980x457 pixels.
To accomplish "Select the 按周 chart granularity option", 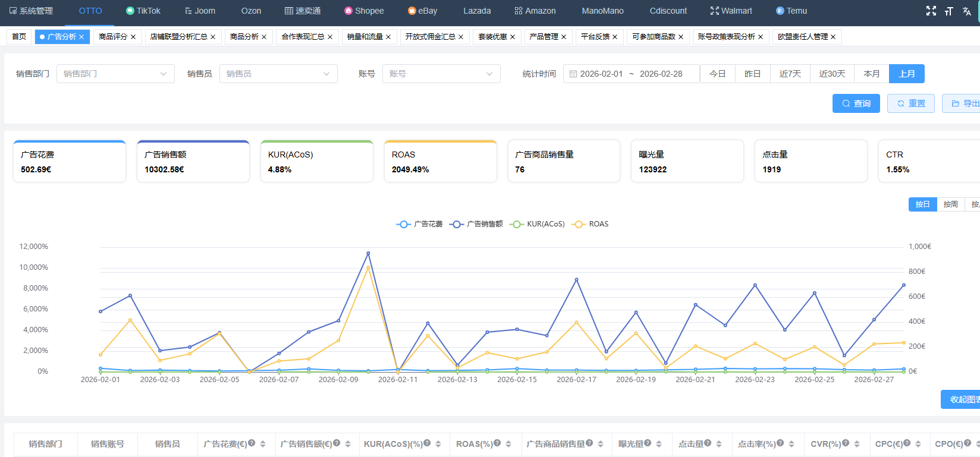I will pyautogui.click(x=950, y=204).
